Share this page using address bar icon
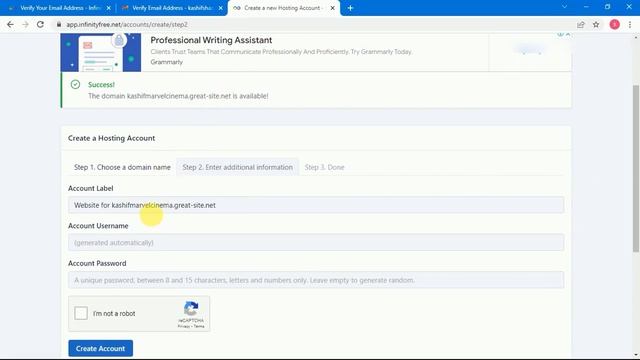Viewport: 640px width, 360px height. coord(580,24)
